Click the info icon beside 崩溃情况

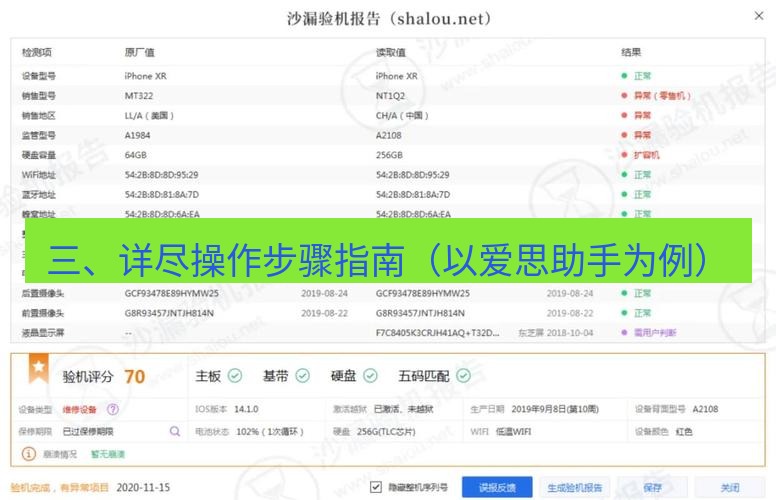[29, 453]
